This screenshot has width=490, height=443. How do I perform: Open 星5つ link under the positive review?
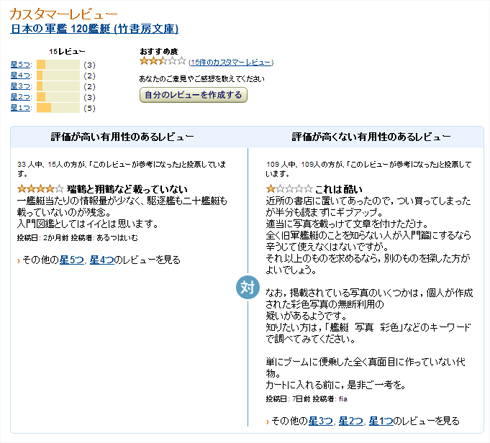click(x=72, y=260)
